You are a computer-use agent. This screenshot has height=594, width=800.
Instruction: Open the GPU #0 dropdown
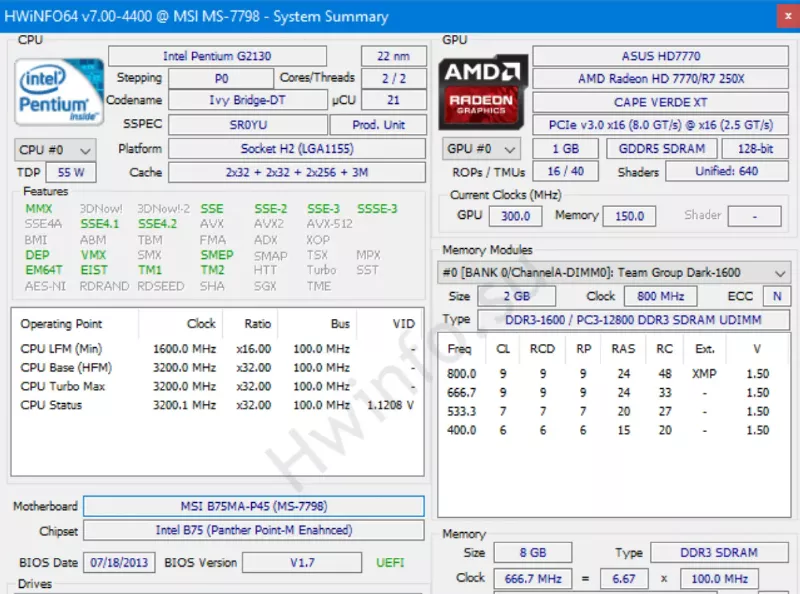pos(481,149)
